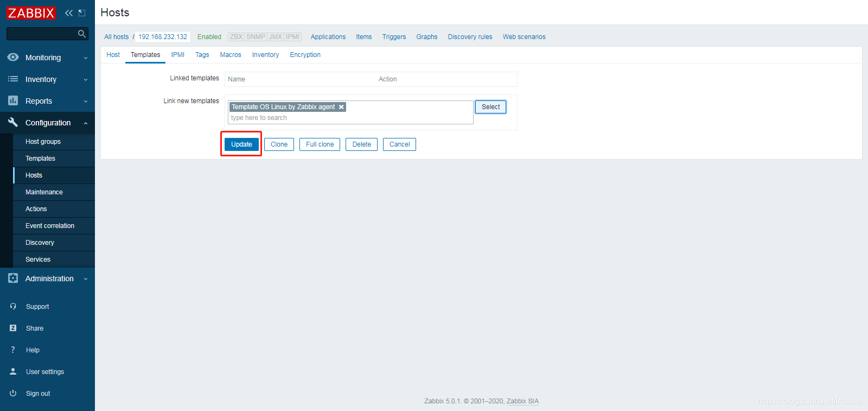Click the Monitoring eye icon
The height and width of the screenshot is (411, 868).
tap(13, 57)
